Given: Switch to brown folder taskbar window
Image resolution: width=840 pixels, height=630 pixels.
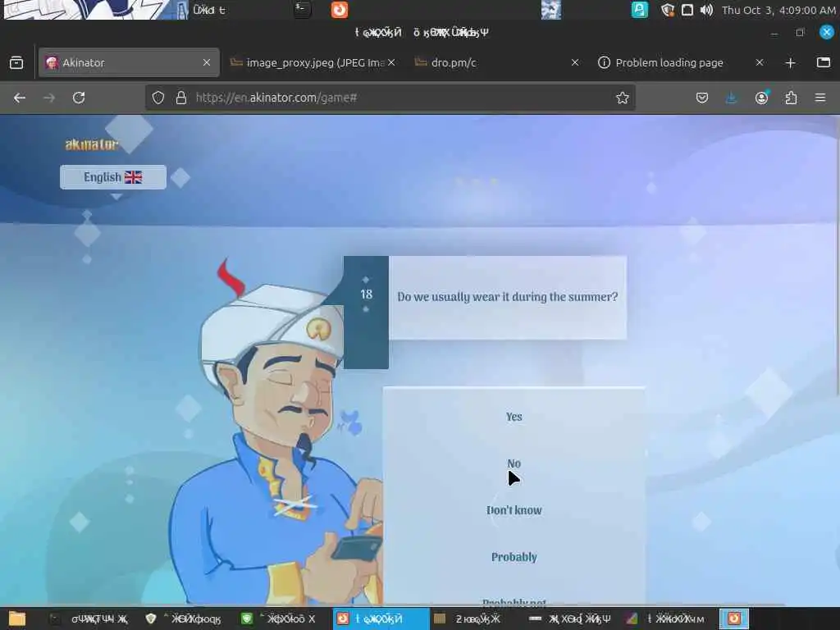Looking at the screenshot, I should point(467,619).
